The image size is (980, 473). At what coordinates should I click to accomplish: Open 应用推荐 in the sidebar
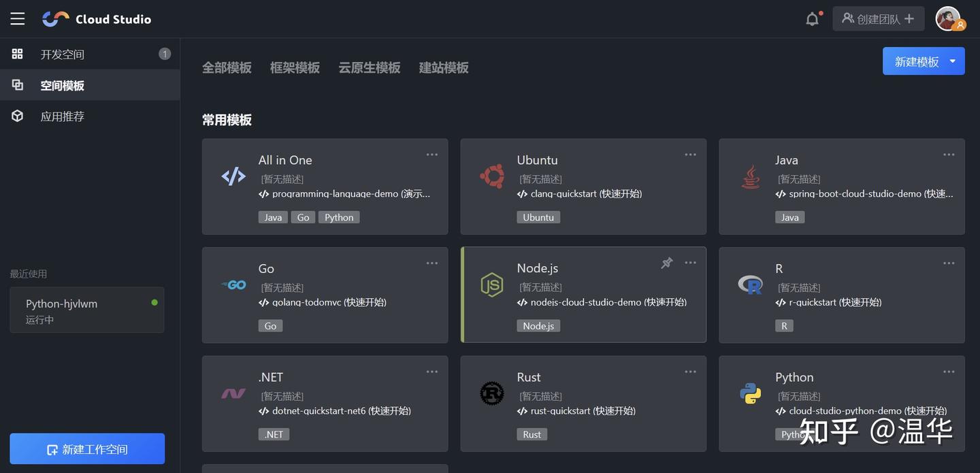90,116
